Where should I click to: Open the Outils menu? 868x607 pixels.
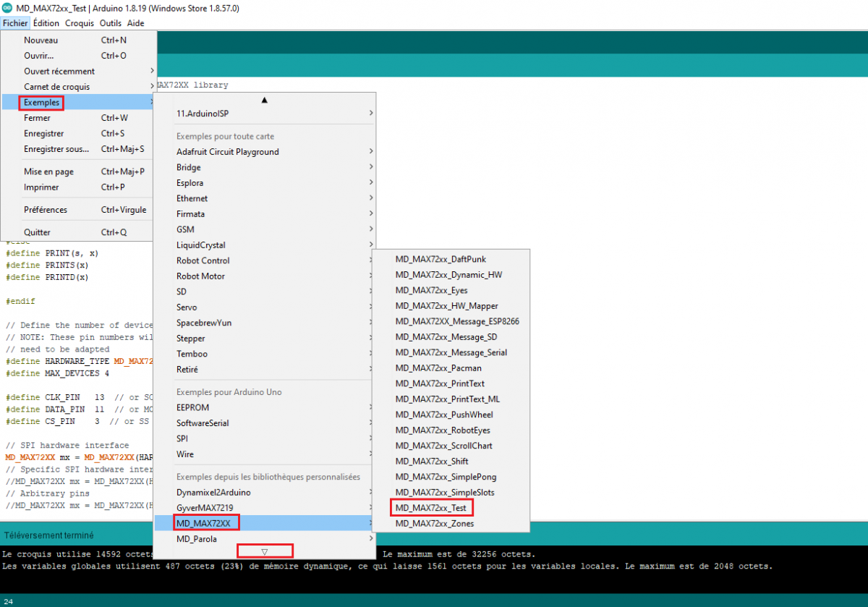tap(111, 23)
